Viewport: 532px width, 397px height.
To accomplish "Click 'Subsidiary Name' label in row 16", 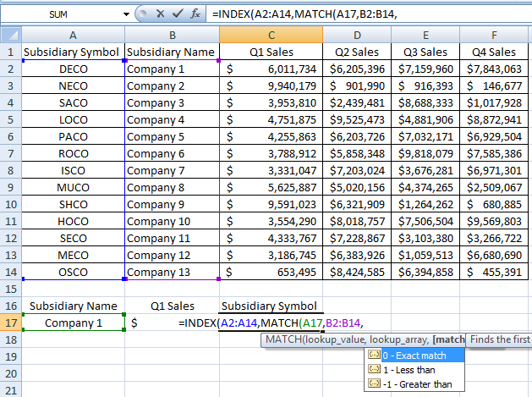I will coord(74,306).
